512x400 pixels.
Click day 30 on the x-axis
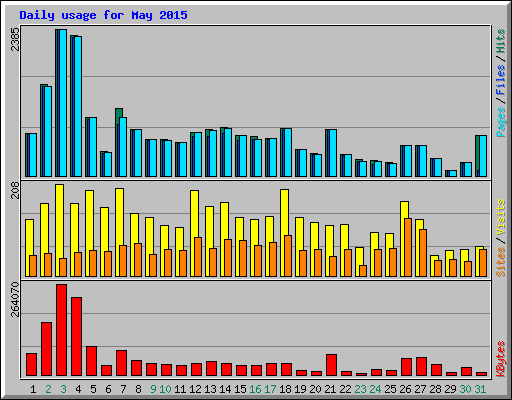[465, 389]
